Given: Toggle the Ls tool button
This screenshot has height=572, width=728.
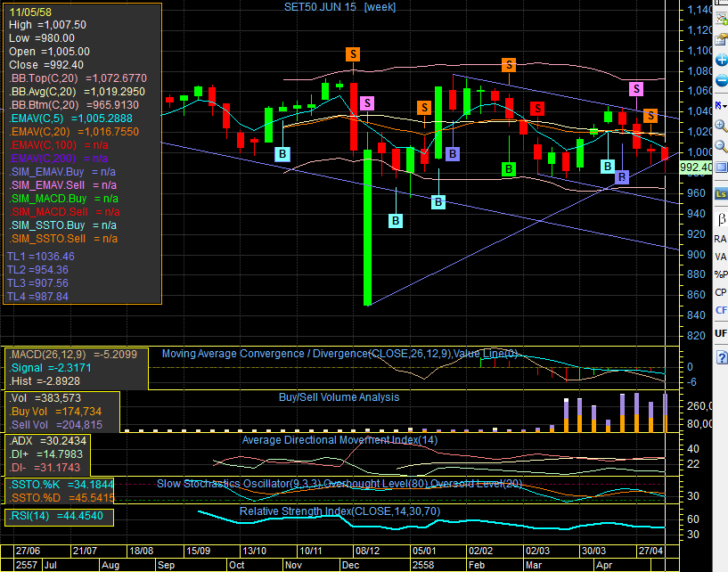Looking at the screenshot, I should pos(721,193).
